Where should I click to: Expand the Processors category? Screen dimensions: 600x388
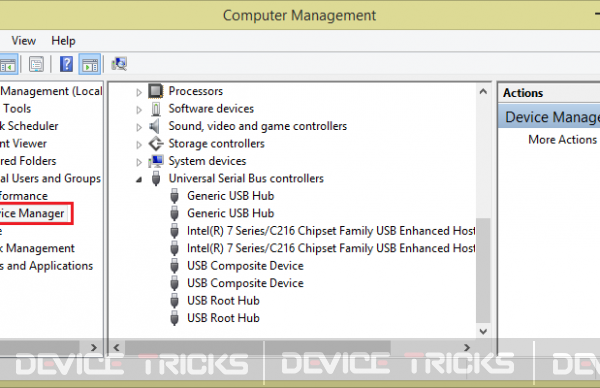pyautogui.click(x=139, y=92)
